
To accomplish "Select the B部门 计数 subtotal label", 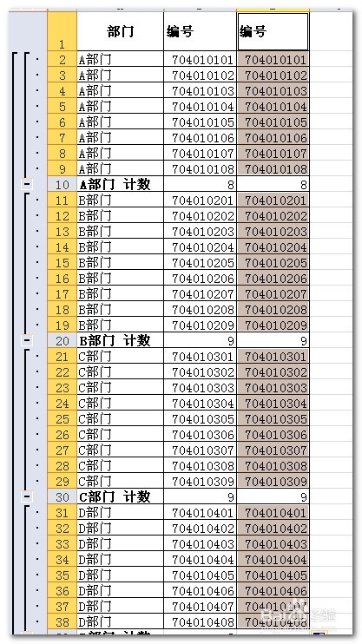I will (120, 340).
